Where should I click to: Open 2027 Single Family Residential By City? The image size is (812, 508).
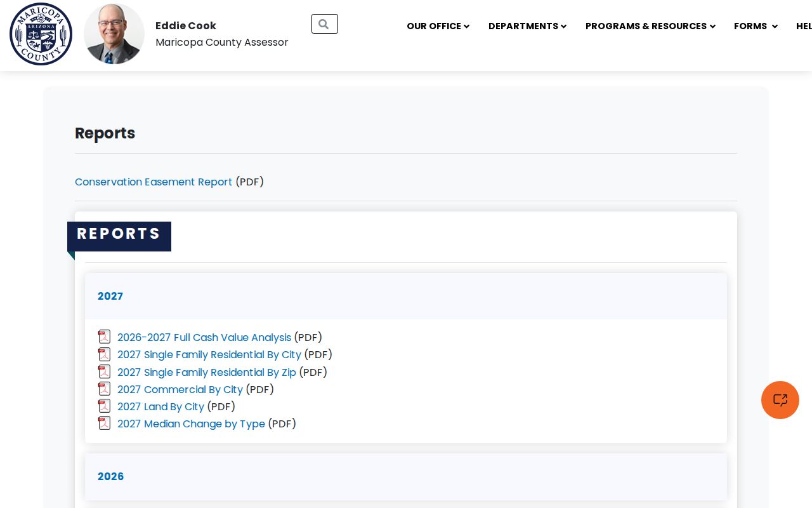point(209,355)
